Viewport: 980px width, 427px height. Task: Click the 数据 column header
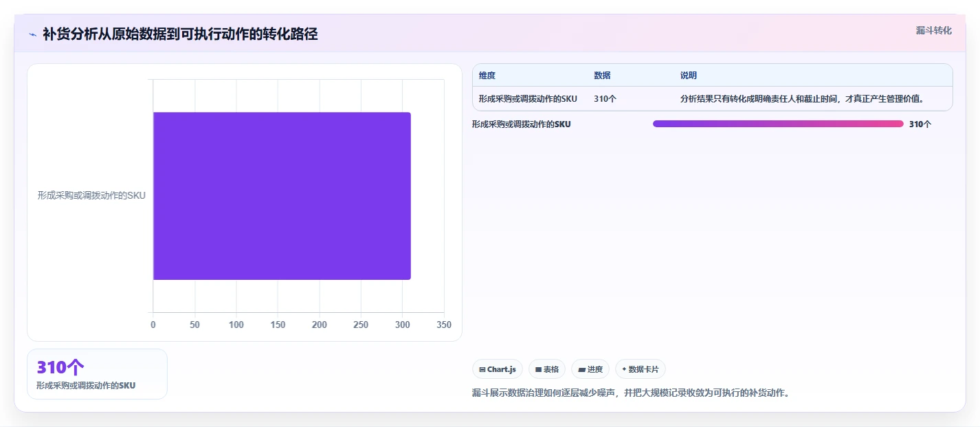click(602, 76)
